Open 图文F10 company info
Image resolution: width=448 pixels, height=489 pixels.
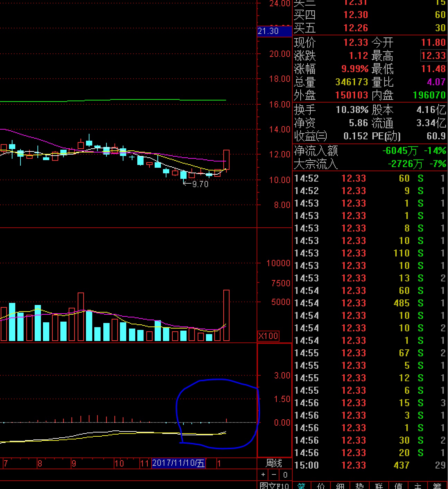pos(274,486)
